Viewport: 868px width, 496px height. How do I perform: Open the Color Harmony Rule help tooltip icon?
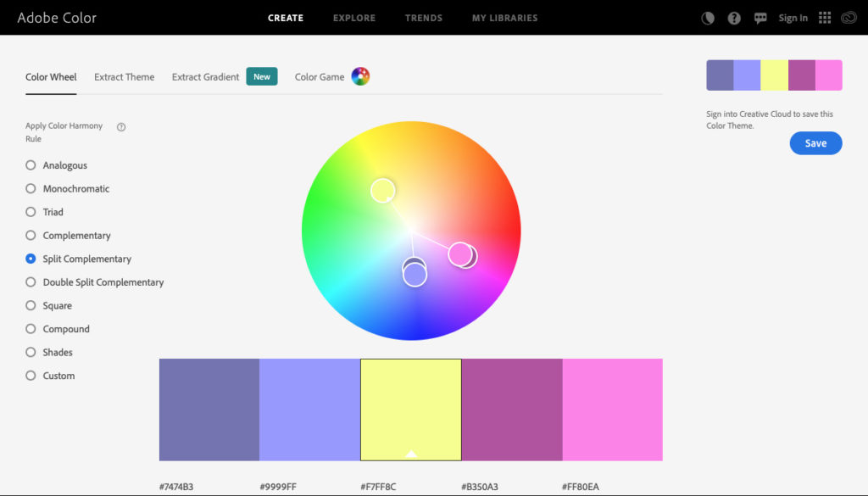pos(120,125)
